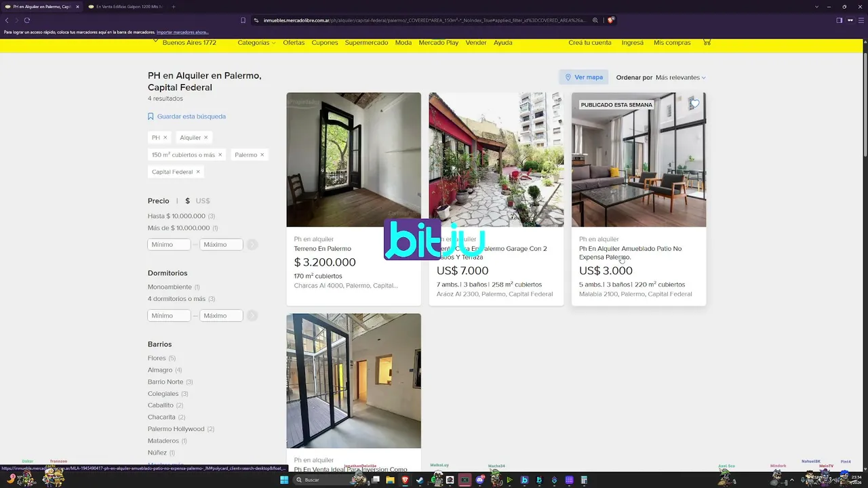Filter by Monoambiente

coord(174,287)
